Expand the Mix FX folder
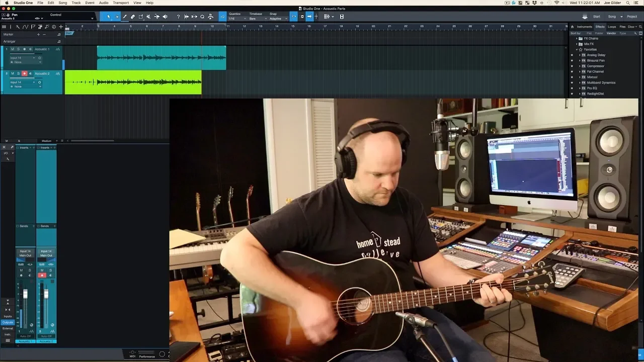The height and width of the screenshot is (362, 644). [577, 44]
